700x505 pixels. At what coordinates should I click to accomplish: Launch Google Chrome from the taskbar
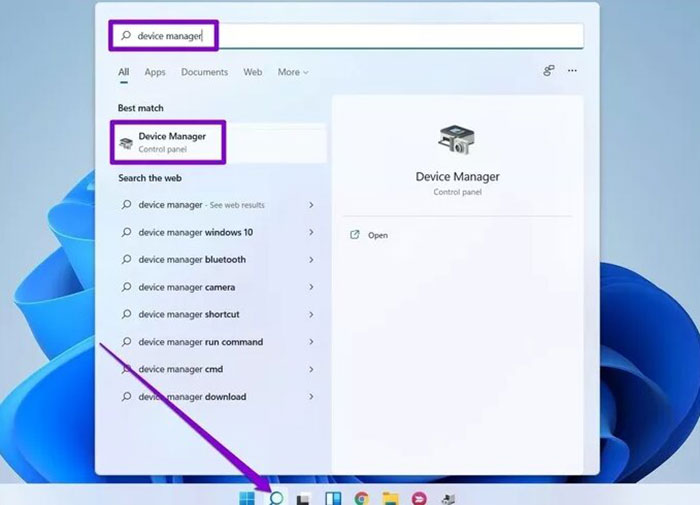point(362,498)
